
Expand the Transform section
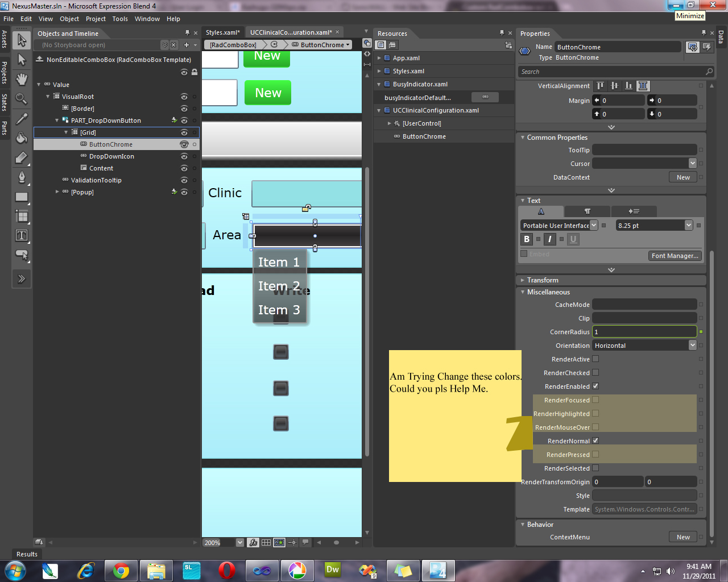(x=522, y=280)
